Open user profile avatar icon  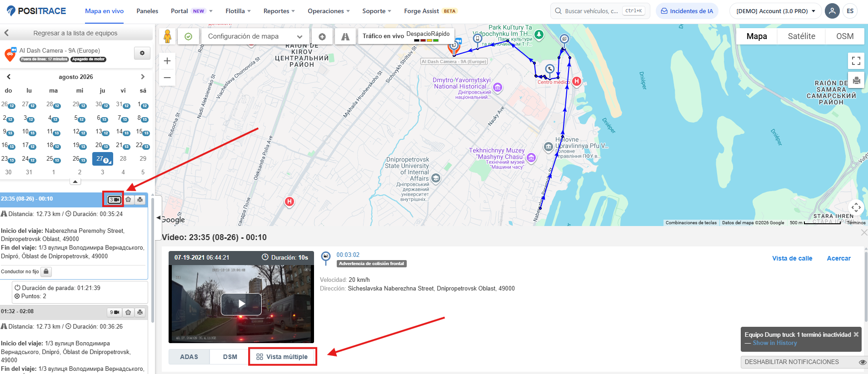click(832, 11)
